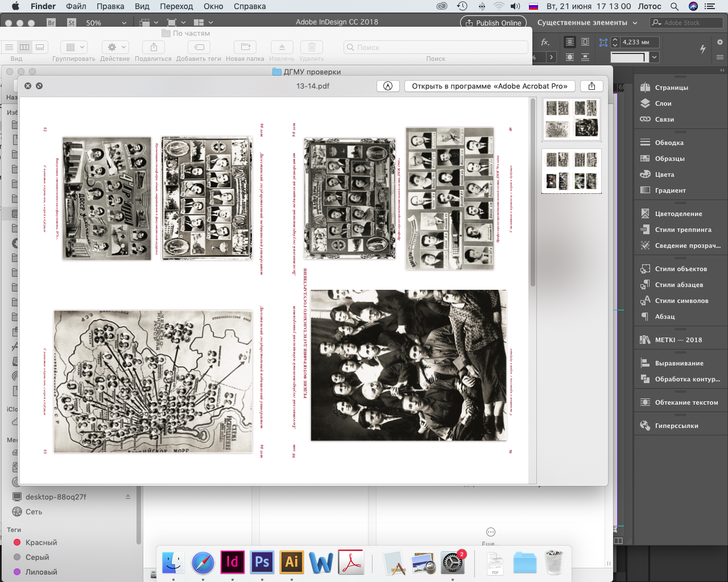Screen dimensions: 728x582
Task: Select the no text wrap button
Action: click(x=569, y=42)
